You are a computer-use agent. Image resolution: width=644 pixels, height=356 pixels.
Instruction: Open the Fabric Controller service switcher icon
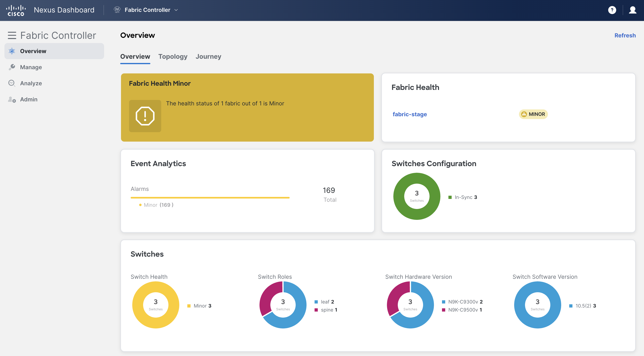pos(117,10)
